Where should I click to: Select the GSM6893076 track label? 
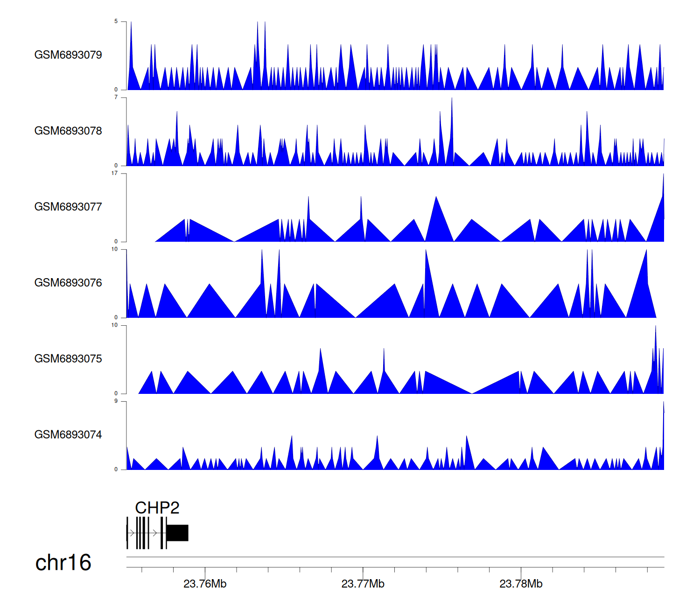coord(68,283)
